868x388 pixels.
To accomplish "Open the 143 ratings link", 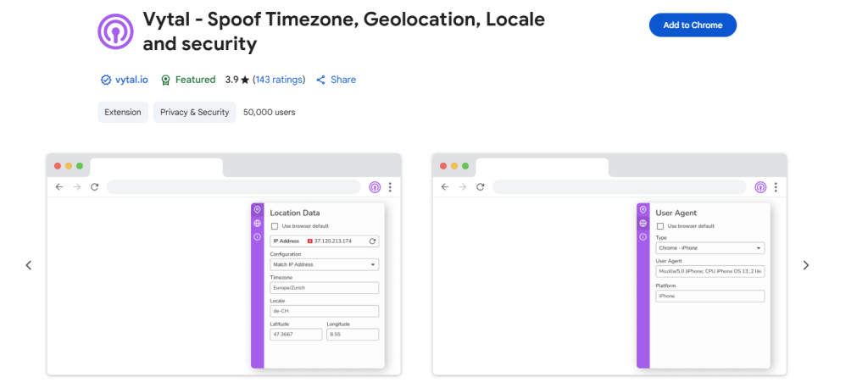I will pyautogui.click(x=279, y=80).
